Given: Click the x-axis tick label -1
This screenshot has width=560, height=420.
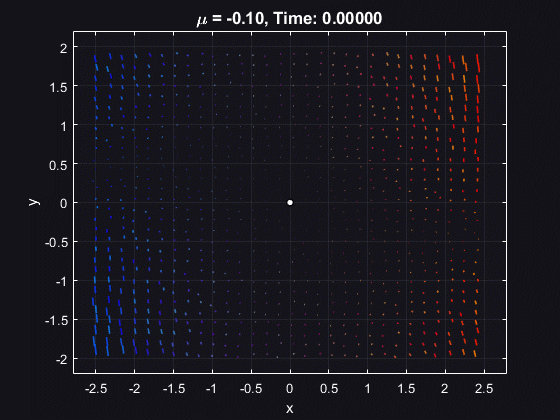Looking at the screenshot, I should 212,389.
